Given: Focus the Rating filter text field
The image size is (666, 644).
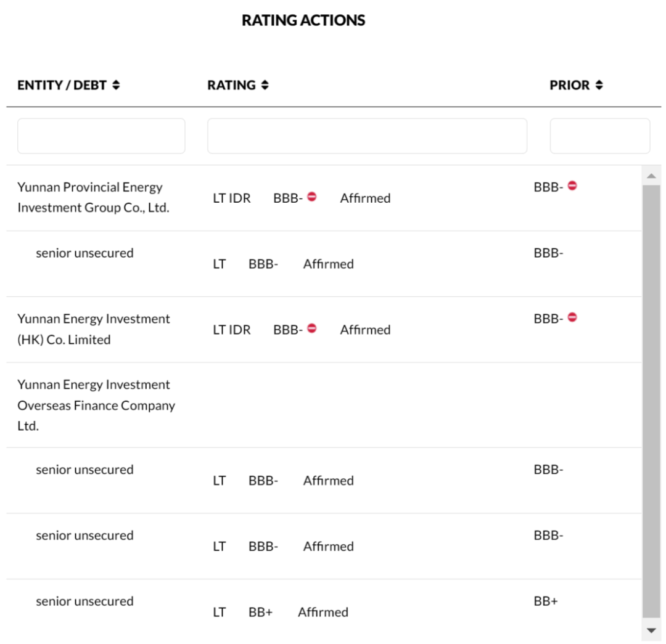Looking at the screenshot, I should pyautogui.click(x=367, y=136).
